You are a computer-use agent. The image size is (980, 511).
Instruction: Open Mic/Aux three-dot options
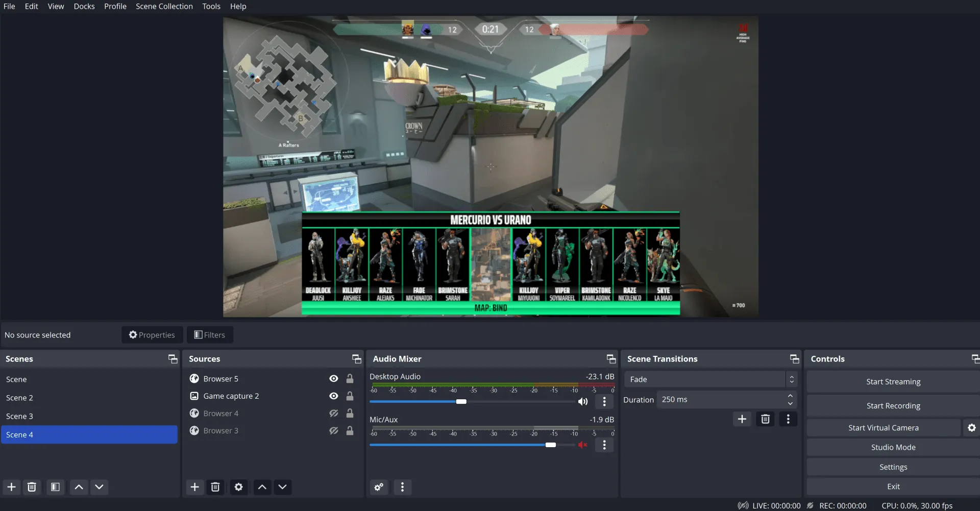coord(604,445)
